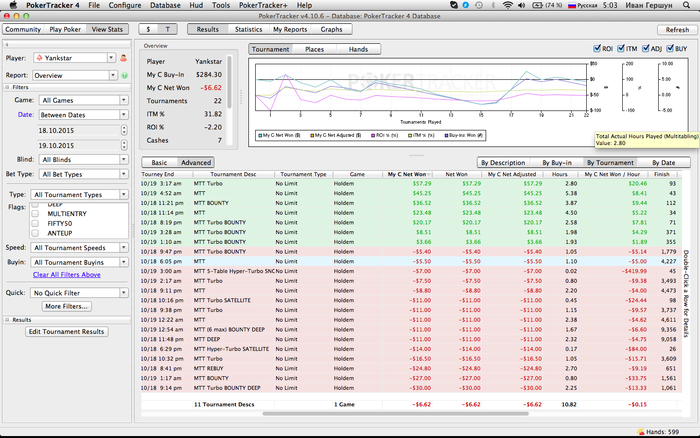
Task: Sort by My C Net Won column header
Action: pyautogui.click(x=407, y=174)
